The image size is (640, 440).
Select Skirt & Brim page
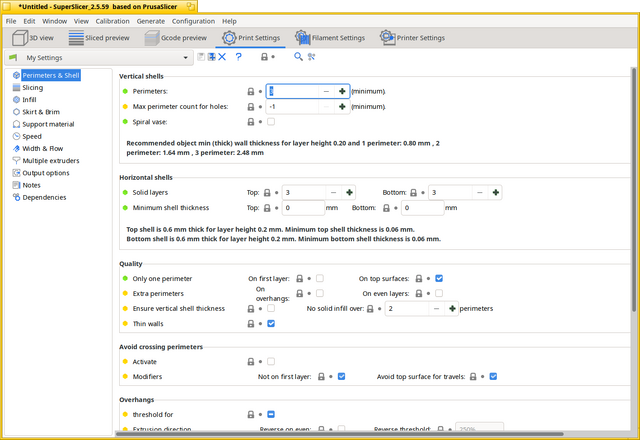coord(41,112)
